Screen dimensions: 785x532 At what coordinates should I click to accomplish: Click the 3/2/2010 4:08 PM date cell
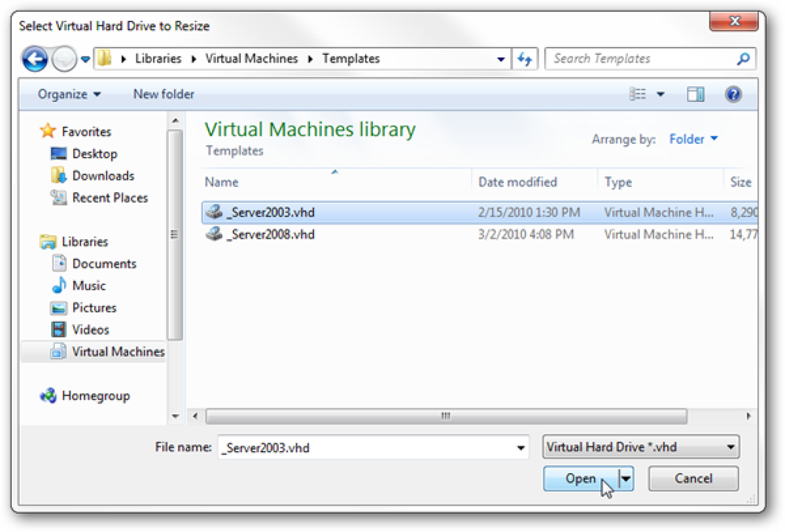(x=526, y=235)
